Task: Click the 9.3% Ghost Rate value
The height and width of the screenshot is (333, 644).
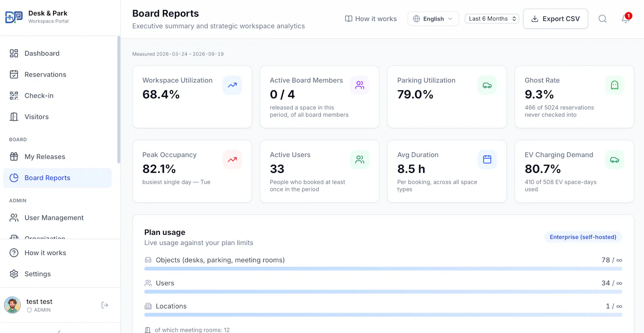Action: [539, 95]
